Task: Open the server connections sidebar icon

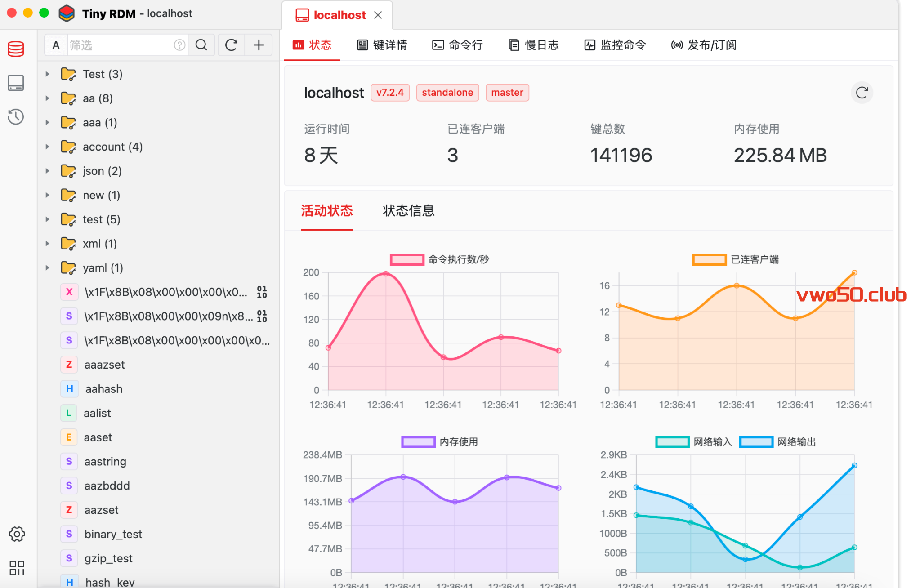Action: [16, 83]
